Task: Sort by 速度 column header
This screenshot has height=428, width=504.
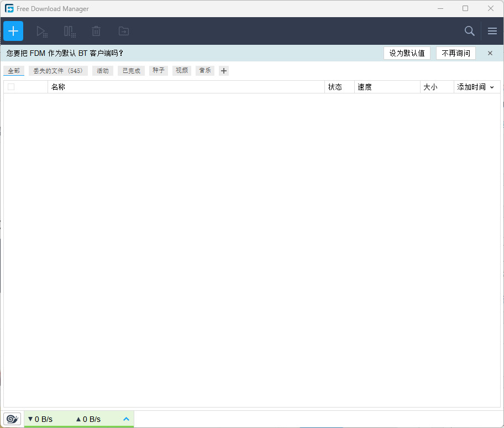Action: tap(387, 87)
